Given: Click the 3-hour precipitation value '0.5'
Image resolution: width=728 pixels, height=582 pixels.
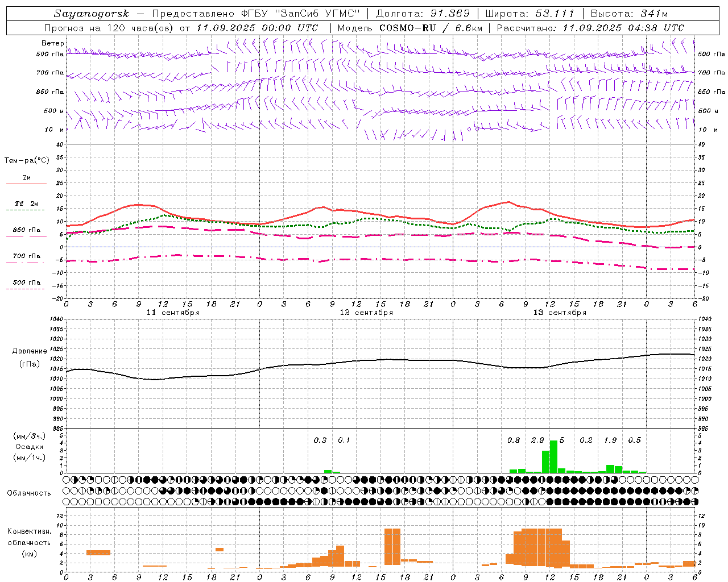Looking at the screenshot, I should click(634, 440).
